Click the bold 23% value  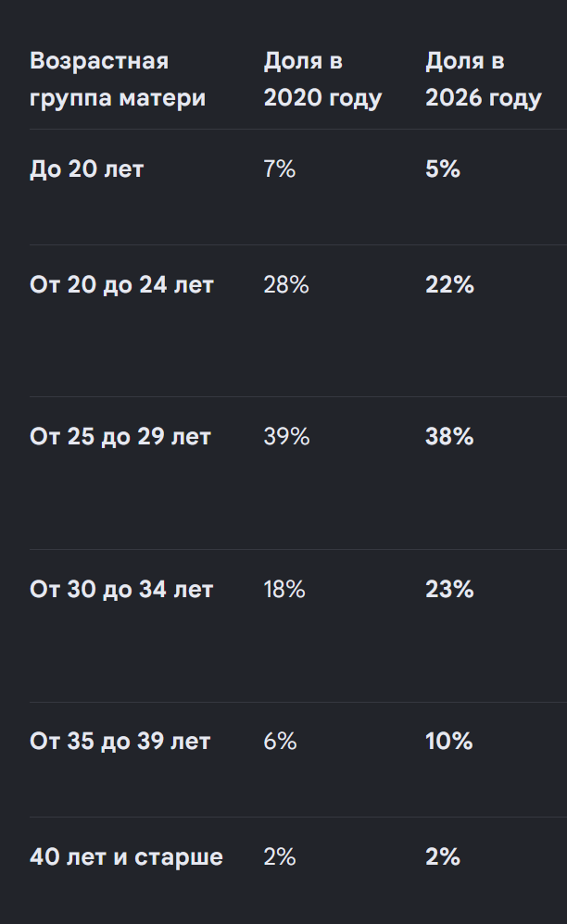449,589
